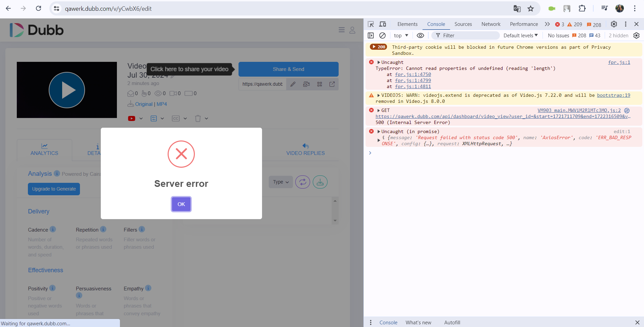Open the Type dropdown
644x327 pixels.
(x=281, y=182)
